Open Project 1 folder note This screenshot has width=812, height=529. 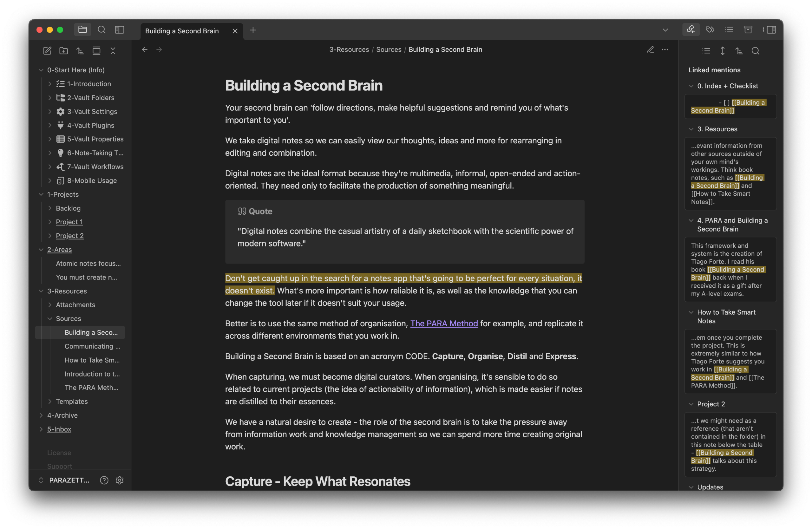click(69, 222)
